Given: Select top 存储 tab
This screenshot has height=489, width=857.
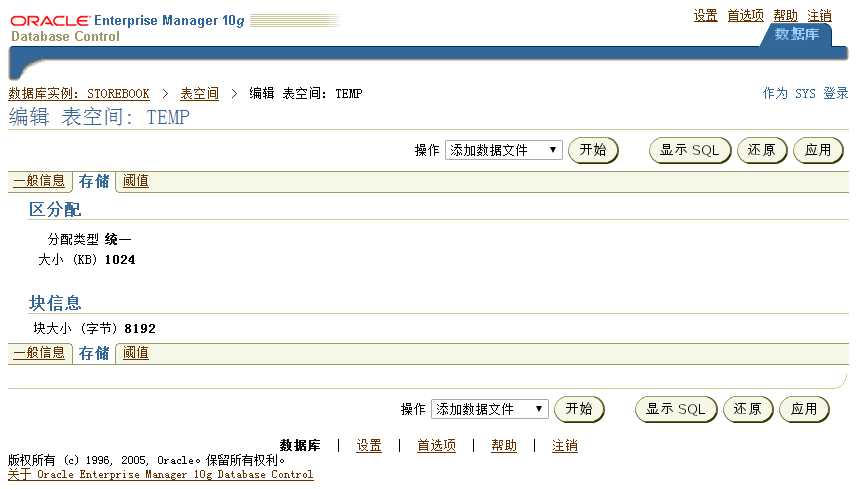Looking at the screenshot, I should 94,181.
